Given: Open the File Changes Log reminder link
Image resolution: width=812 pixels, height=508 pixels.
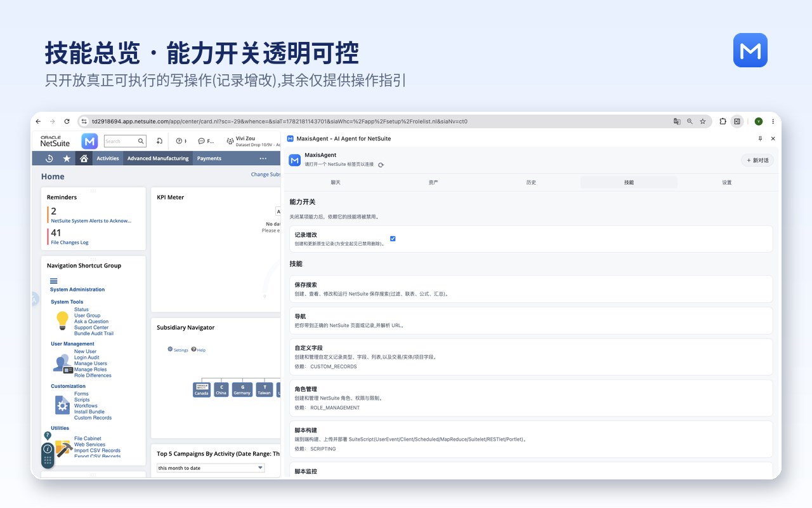Looking at the screenshot, I should (x=70, y=243).
